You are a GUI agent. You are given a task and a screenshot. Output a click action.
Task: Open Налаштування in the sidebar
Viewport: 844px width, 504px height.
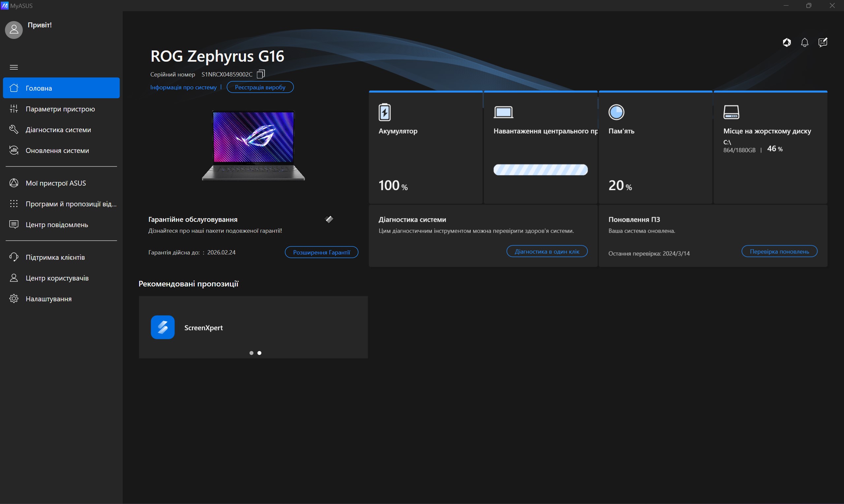61,299
